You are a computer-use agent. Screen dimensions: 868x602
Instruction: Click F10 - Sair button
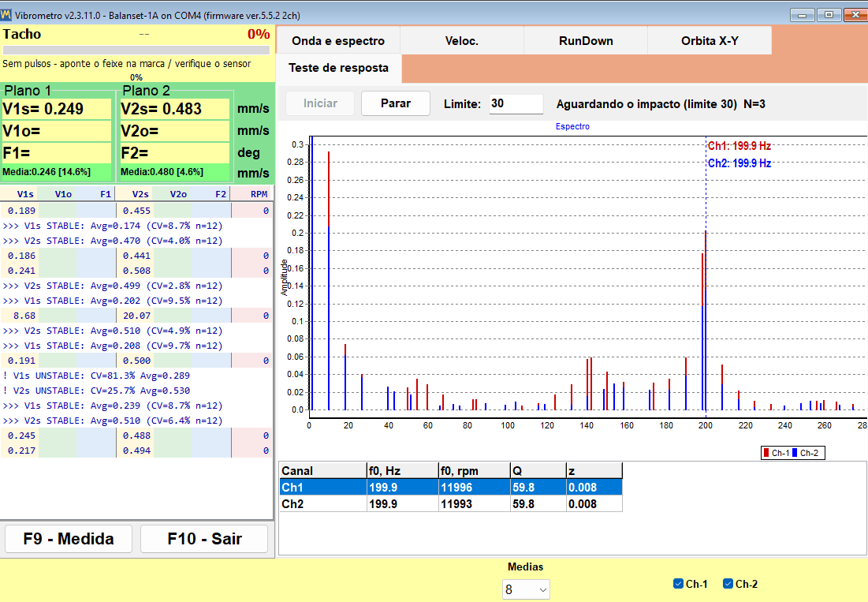click(x=204, y=539)
